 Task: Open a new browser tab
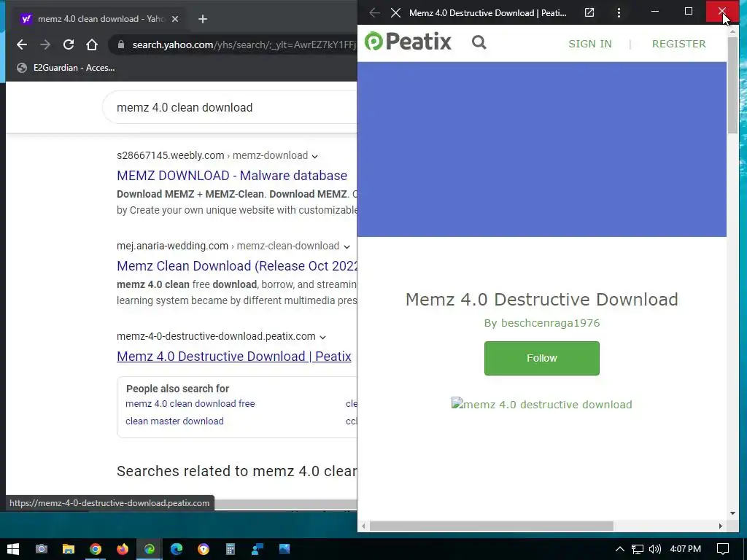click(203, 19)
